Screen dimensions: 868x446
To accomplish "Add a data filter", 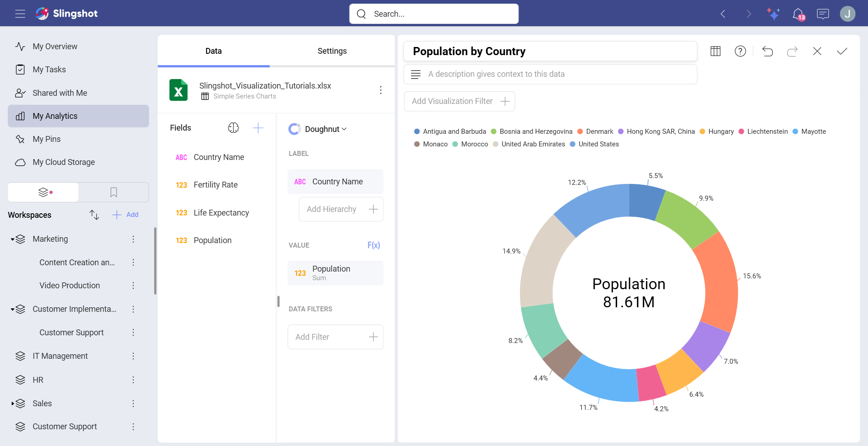I will [335, 337].
